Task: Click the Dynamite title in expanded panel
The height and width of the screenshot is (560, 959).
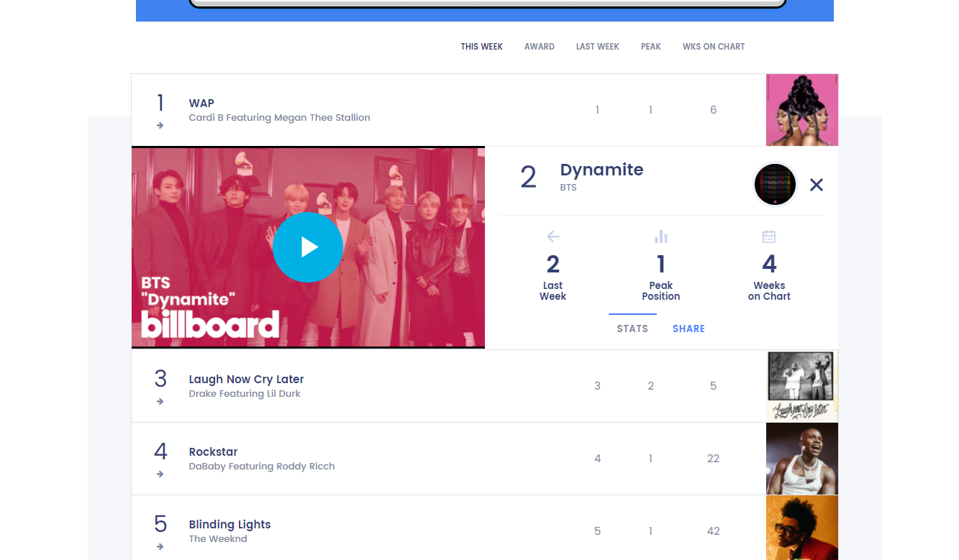Action: [601, 170]
